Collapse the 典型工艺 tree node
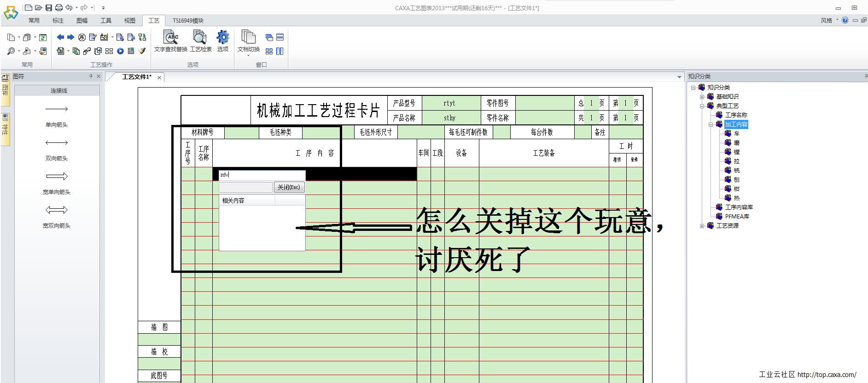Image resolution: width=868 pixels, height=383 pixels. click(x=702, y=106)
